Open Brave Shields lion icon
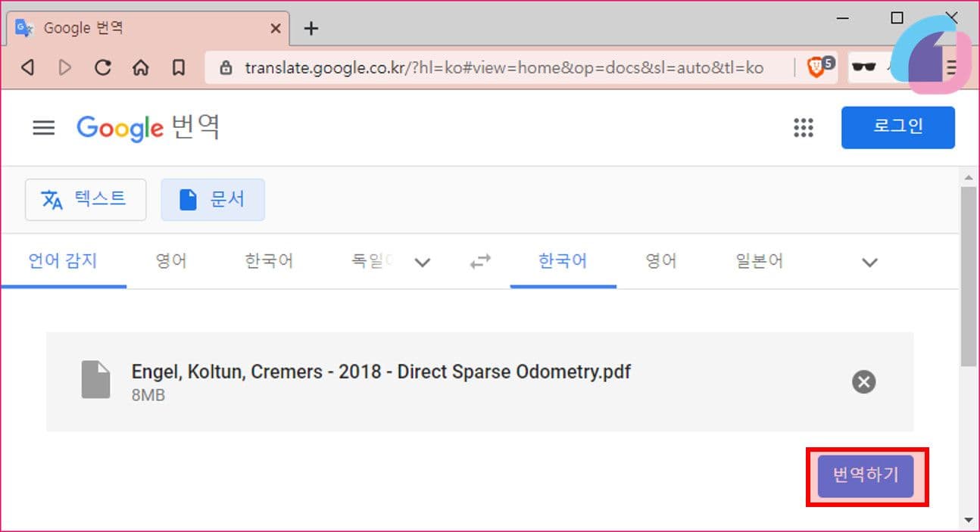This screenshot has height=532, width=980. [817, 67]
